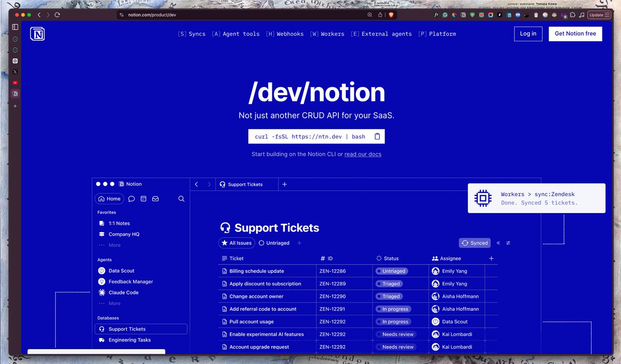Open the filter sliders icon beside Synced
Viewport: 621px width, 364px height.
(508, 243)
